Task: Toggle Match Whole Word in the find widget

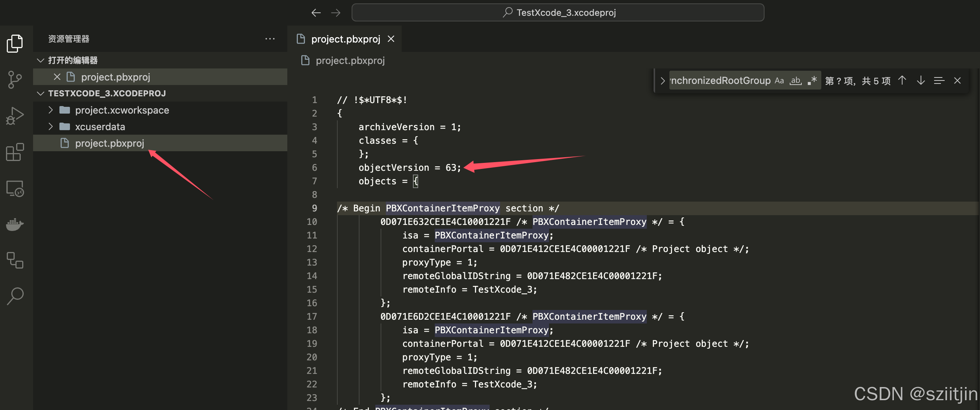Action: (x=795, y=81)
